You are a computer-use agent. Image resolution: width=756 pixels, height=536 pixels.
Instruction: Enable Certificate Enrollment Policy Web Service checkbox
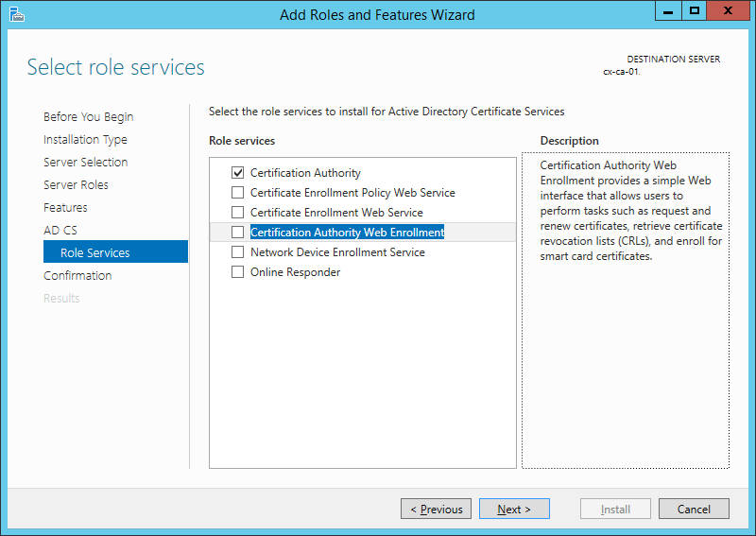[x=237, y=193]
